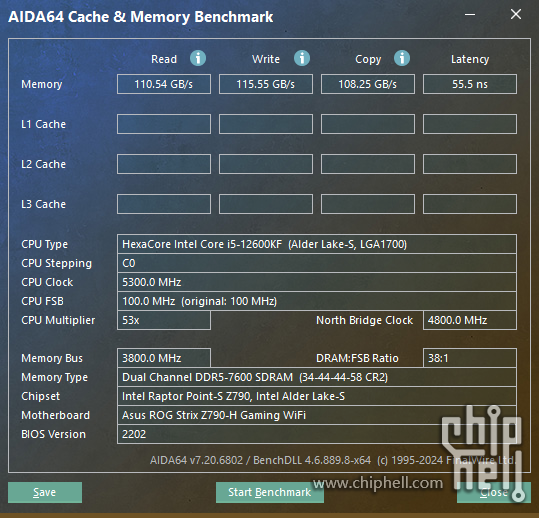539x518 pixels.
Task: Click the L1 Cache Read result box
Action: (164, 124)
